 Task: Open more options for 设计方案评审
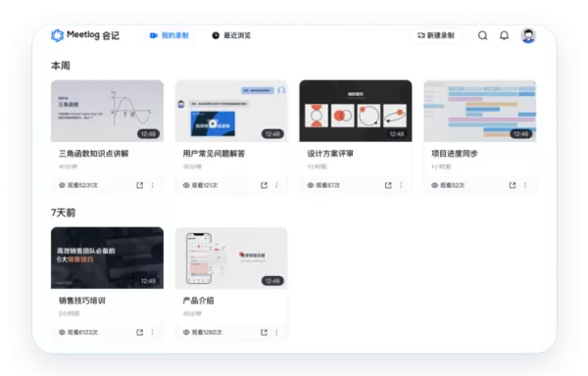tap(401, 185)
